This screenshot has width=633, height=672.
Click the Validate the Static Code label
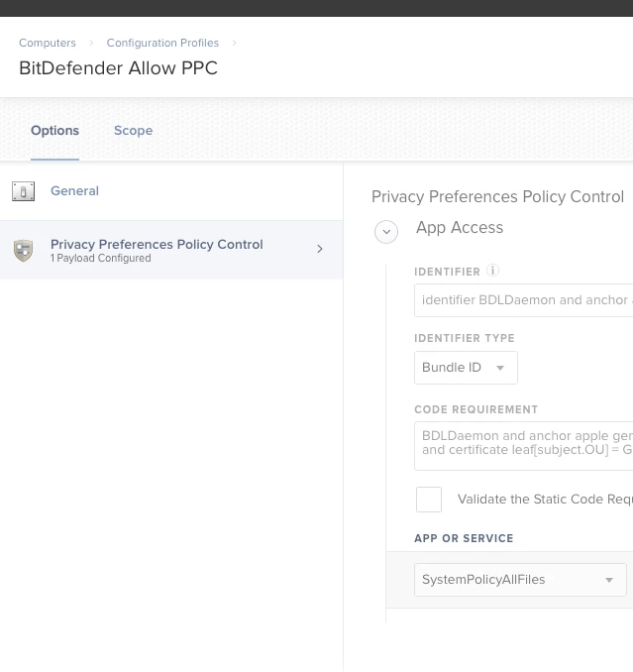click(x=545, y=500)
